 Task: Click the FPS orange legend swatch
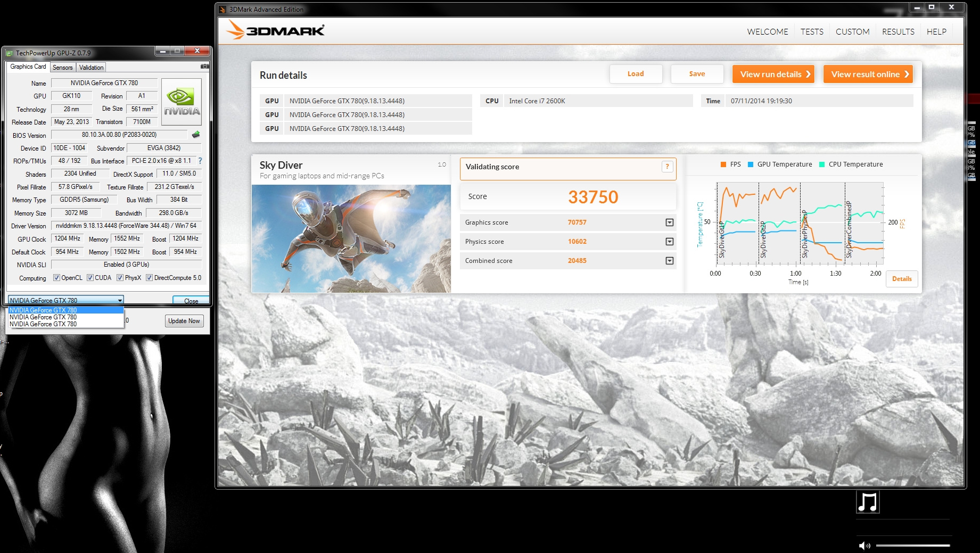click(723, 164)
